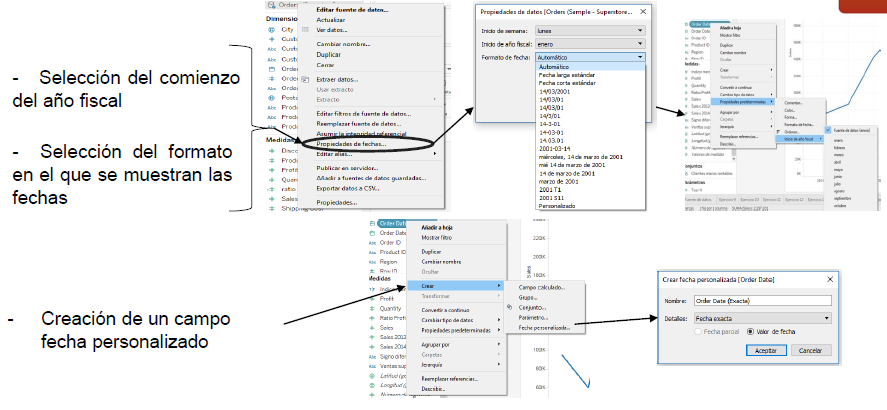Select Fecha corta estándar format option
Viewport: 887px width, 410px height.
[567, 83]
